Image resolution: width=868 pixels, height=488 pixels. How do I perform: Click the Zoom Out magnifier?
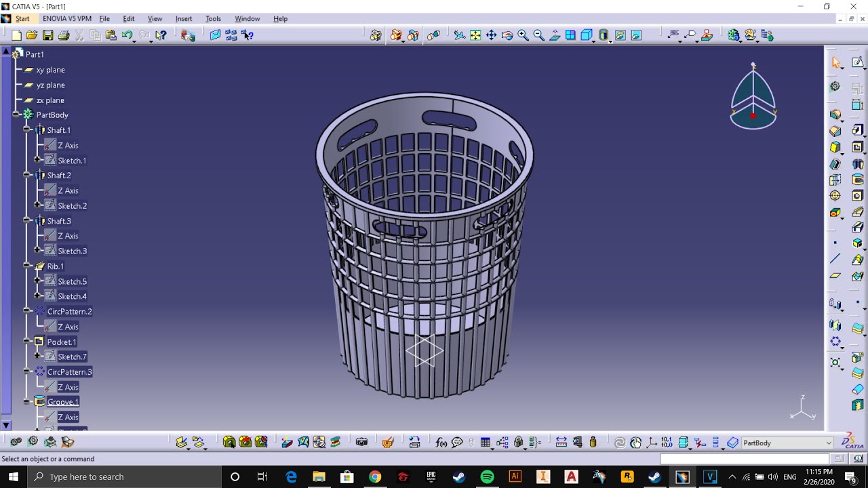pos(538,35)
